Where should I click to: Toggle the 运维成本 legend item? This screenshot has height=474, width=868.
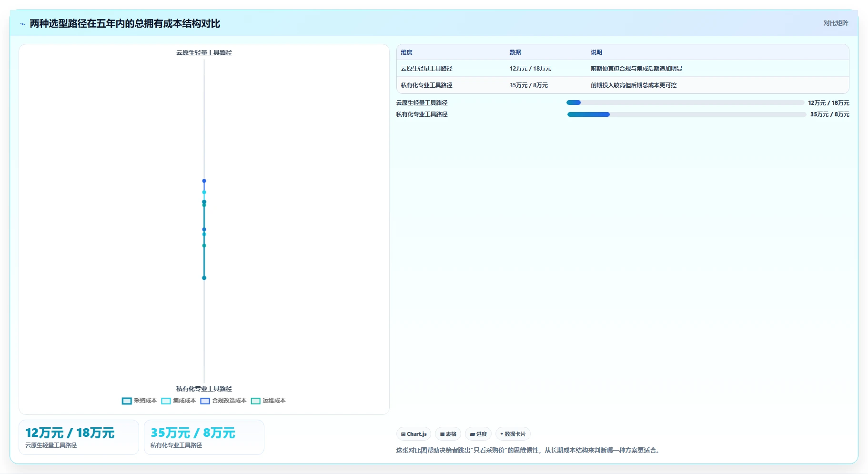click(x=268, y=401)
